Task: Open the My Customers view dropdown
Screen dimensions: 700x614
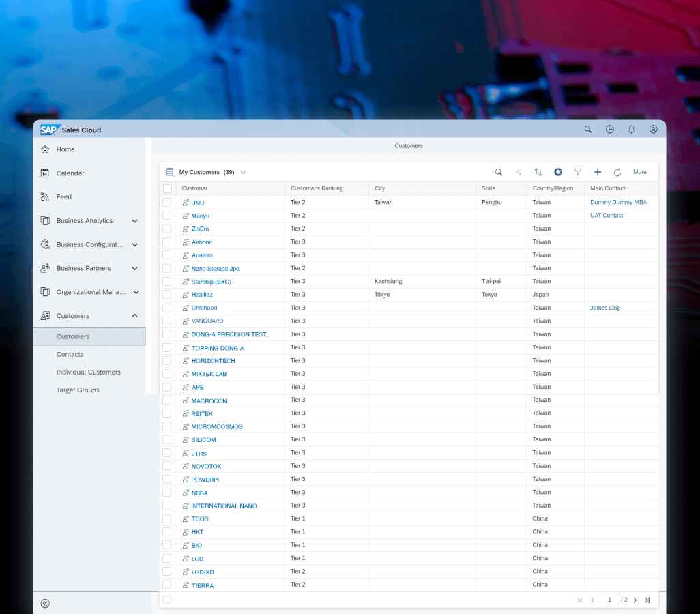Action: click(244, 173)
